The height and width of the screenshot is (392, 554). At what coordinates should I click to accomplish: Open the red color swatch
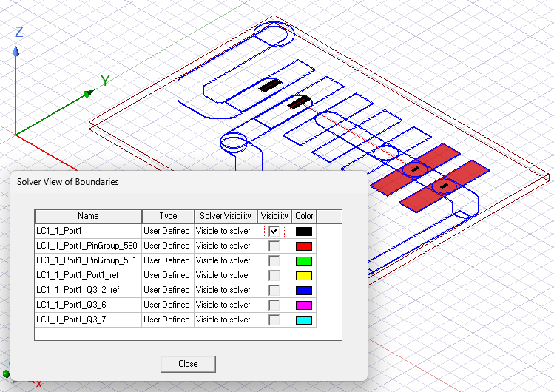point(304,246)
